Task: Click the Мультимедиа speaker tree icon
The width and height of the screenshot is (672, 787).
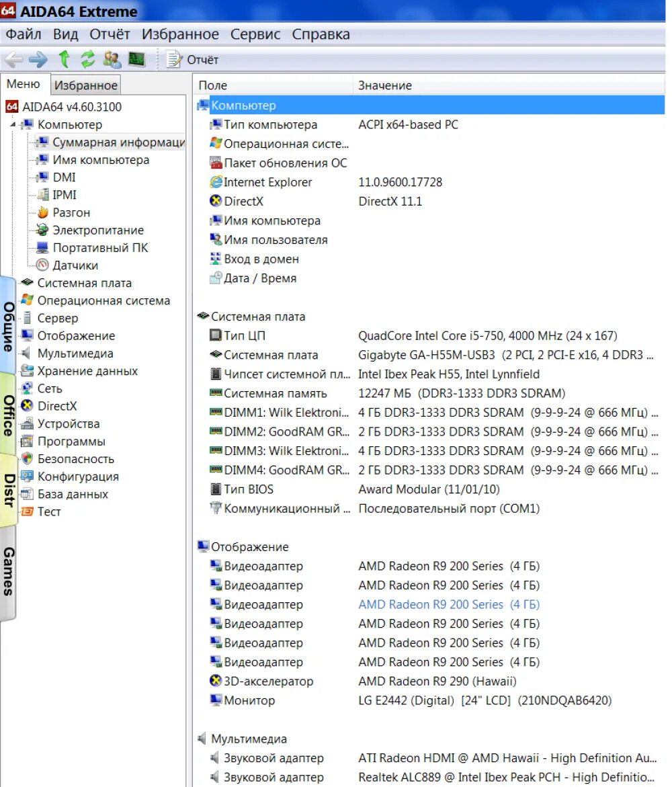Action: point(26,354)
